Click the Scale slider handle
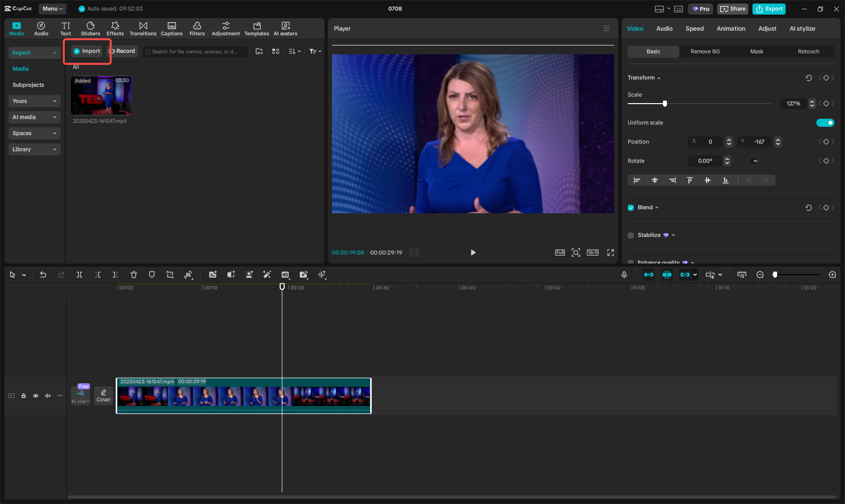This screenshot has width=845, height=504. (x=665, y=104)
